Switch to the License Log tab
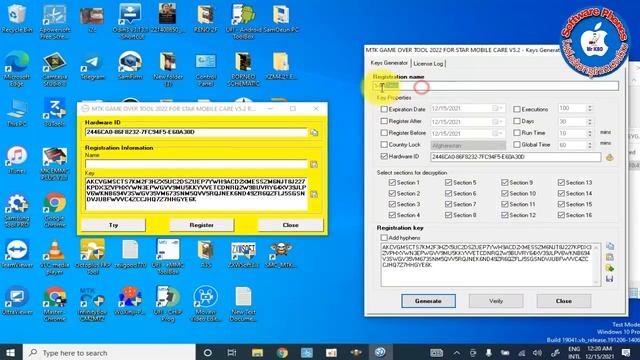This screenshot has height=360, width=640. click(x=428, y=64)
